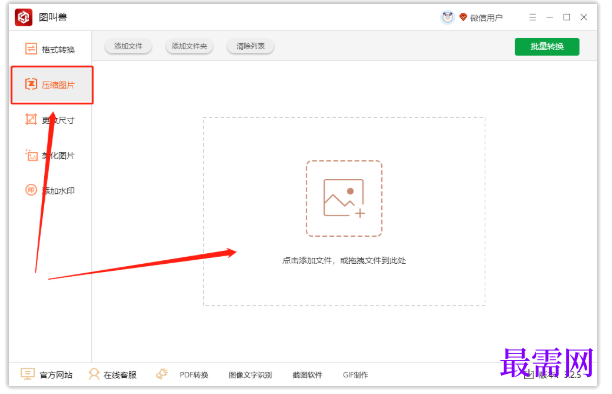Open 在线客服 support link
The image size is (612, 394).
coord(112,374)
